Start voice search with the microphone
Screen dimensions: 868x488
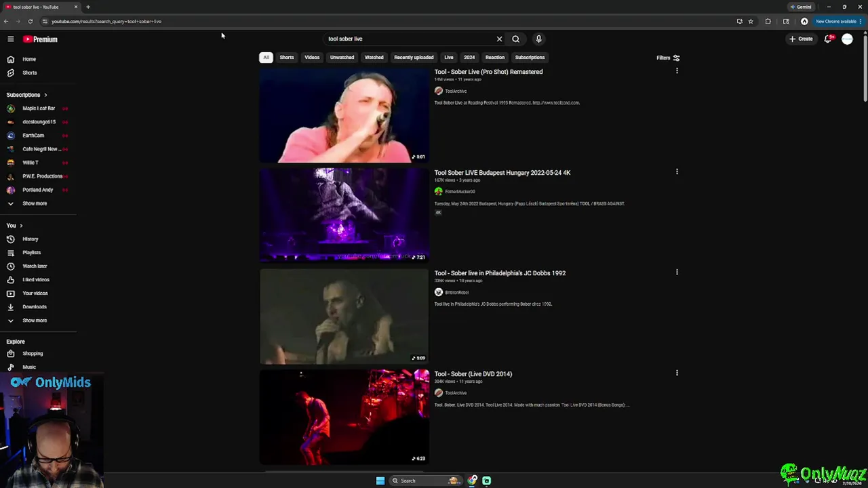click(x=538, y=39)
